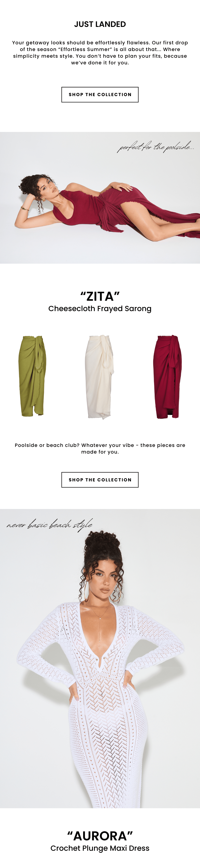Click the JUST LANDED heading
This screenshot has height=868, width=200.
point(100,24)
